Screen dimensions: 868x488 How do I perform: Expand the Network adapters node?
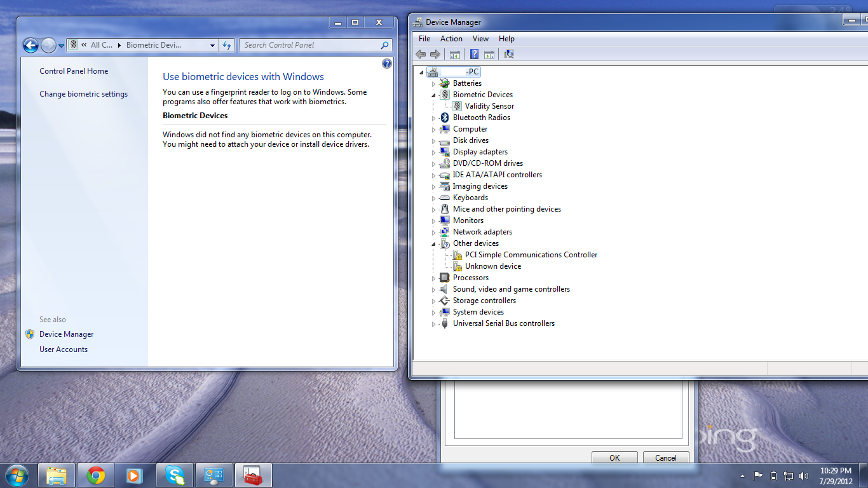434,232
